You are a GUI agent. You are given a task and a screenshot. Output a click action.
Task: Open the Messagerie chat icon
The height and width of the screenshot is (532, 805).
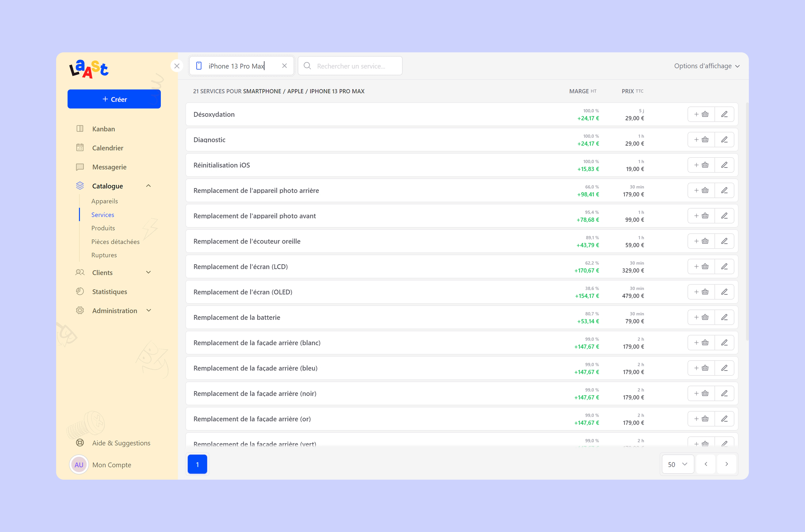click(80, 167)
